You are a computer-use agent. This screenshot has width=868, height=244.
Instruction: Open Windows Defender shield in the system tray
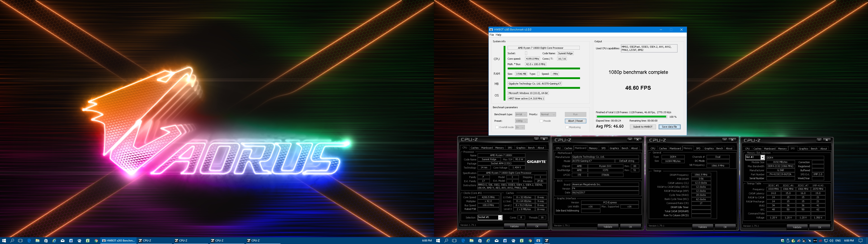pyautogui.click(x=783, y=241)
